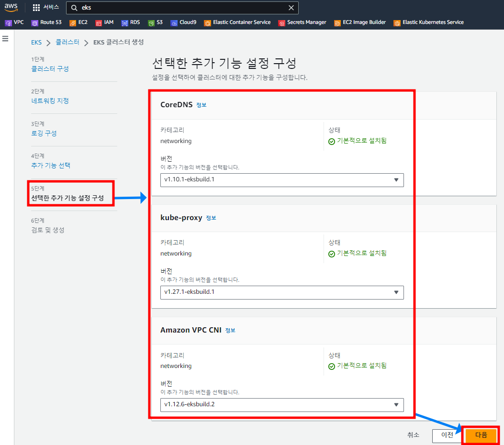
Task: Click the kube-proxy 기본적으로 설치됨 status check icon
Action: point(331,254)
